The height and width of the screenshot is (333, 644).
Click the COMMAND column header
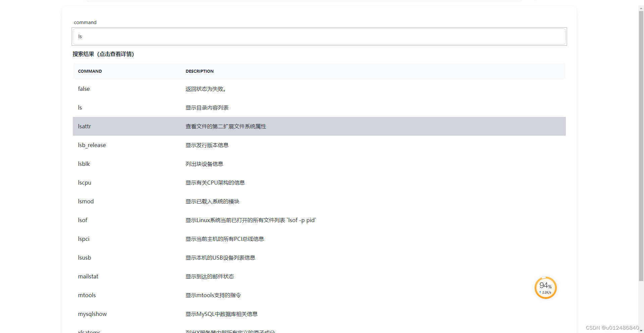(x=90, y=71)
